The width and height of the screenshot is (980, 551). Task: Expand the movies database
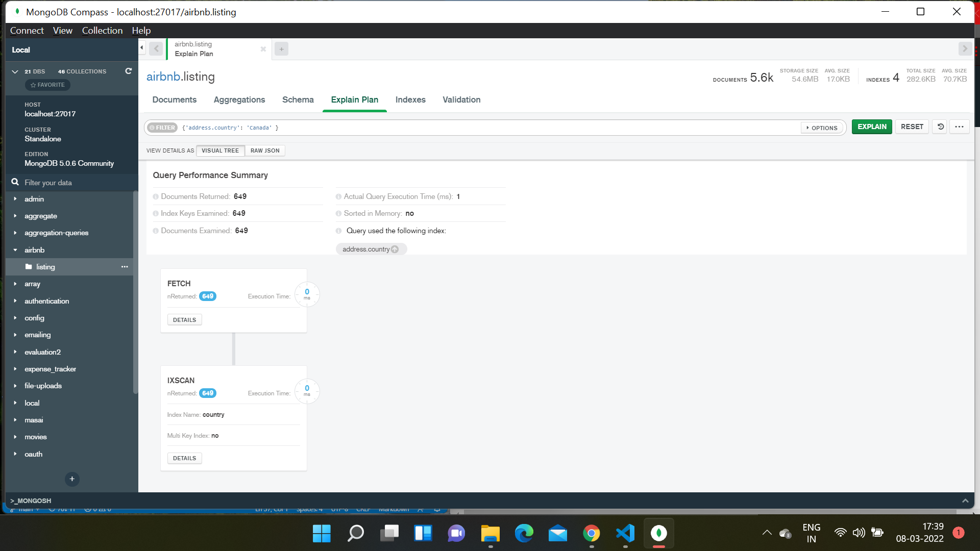click(x=15, y=437)
